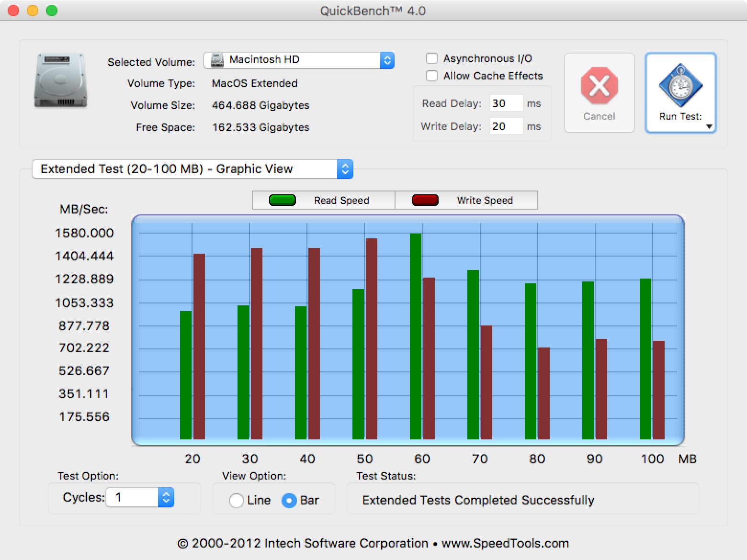Select the Bar view radio button
The image size is (747, 560).
[289, 501]
